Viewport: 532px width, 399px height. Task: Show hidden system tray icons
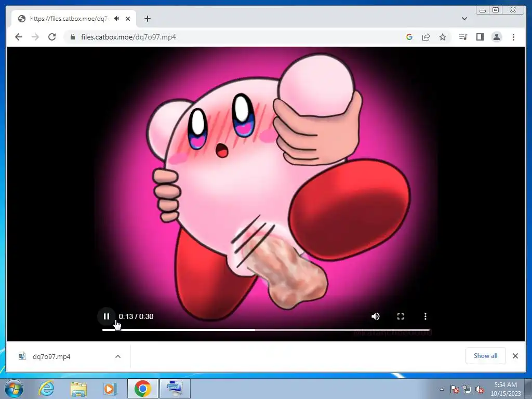tap(442, 389)
